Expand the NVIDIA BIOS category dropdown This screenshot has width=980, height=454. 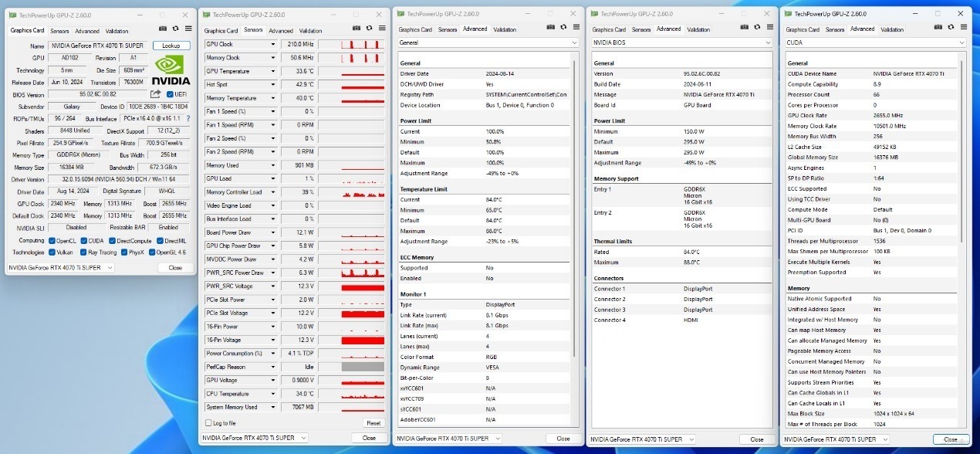(769, 42)
